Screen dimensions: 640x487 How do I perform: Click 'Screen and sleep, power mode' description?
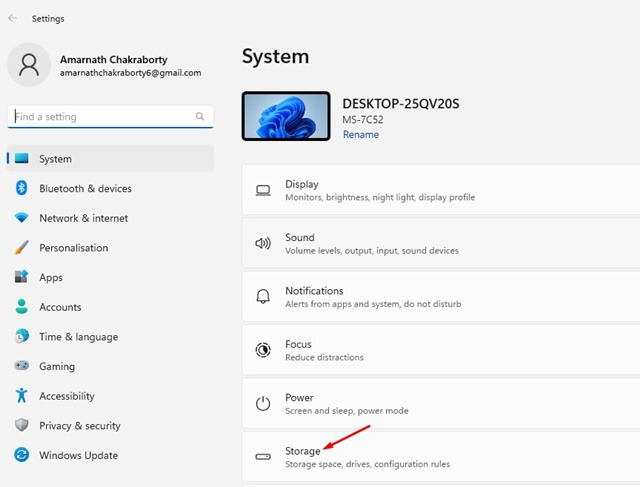pos(347,411)
